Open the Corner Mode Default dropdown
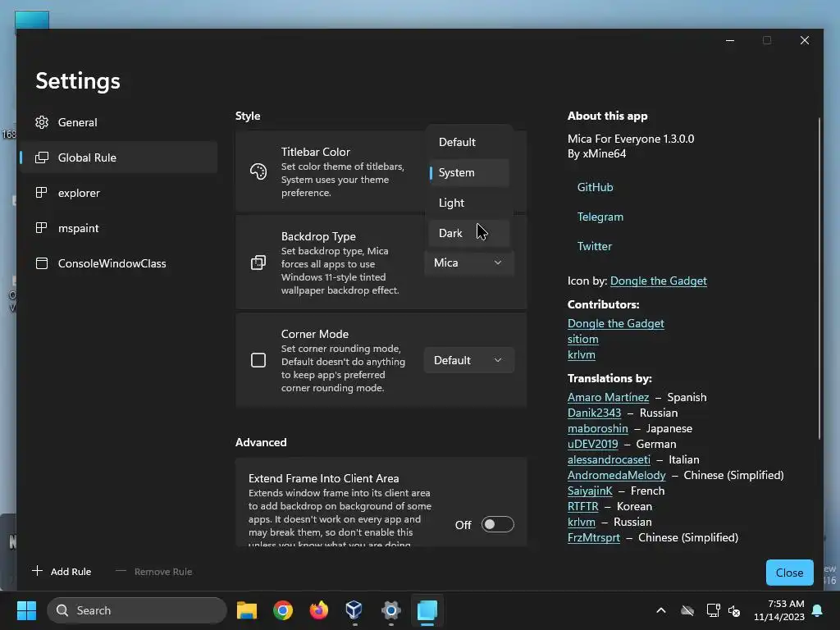840x630 pixels. pos(469,360)
